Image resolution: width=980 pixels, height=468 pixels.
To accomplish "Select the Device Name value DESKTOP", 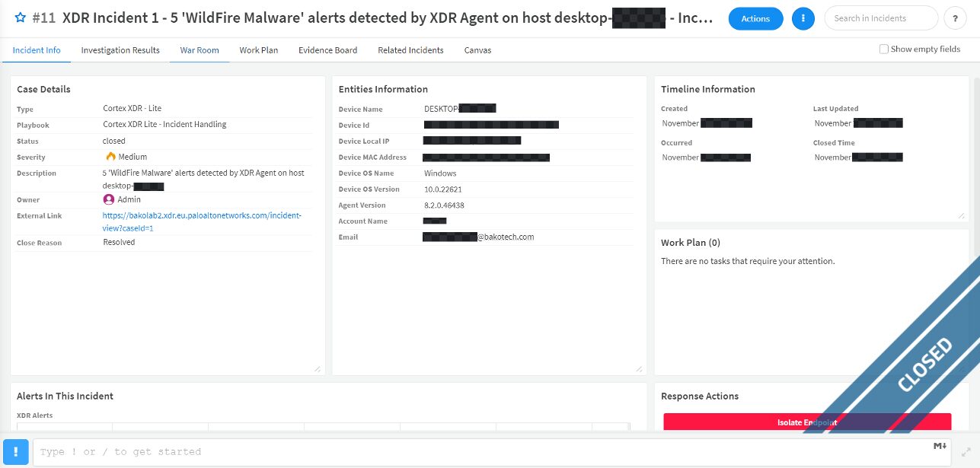I will (460, 109).
